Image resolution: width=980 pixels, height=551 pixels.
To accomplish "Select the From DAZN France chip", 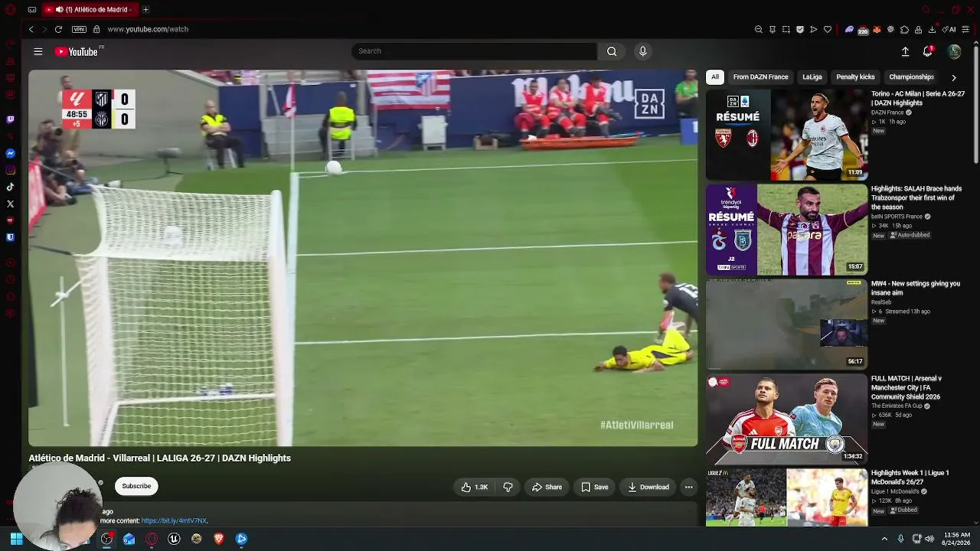I will 760,77.
